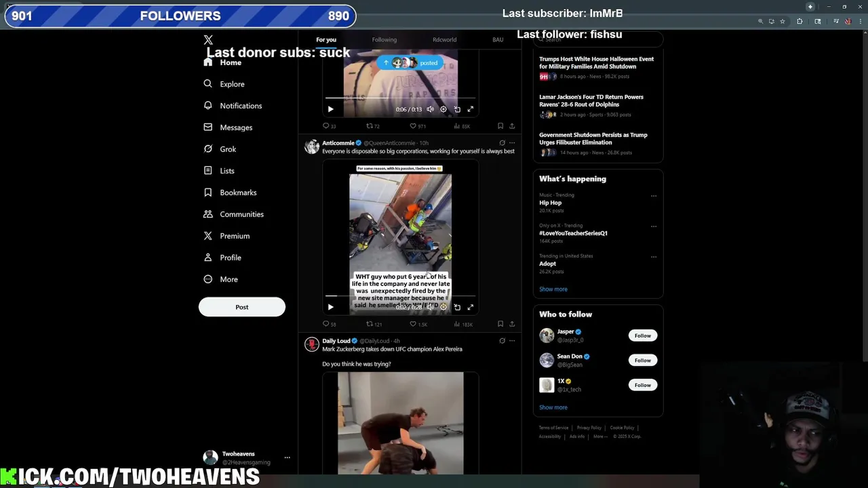Play Anticommie's video post
The image size is (868, 488).
[x=330, y=307]
